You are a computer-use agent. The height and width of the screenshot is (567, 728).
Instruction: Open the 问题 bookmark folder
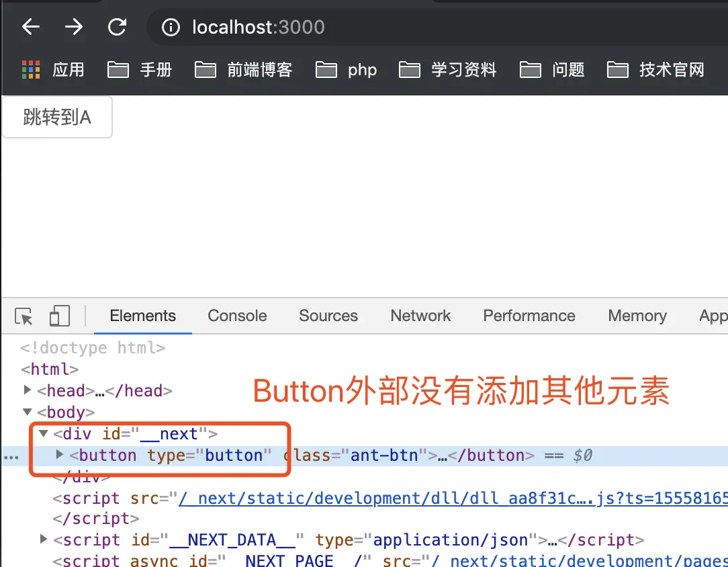pyautogui.click(x=552, y=70)
